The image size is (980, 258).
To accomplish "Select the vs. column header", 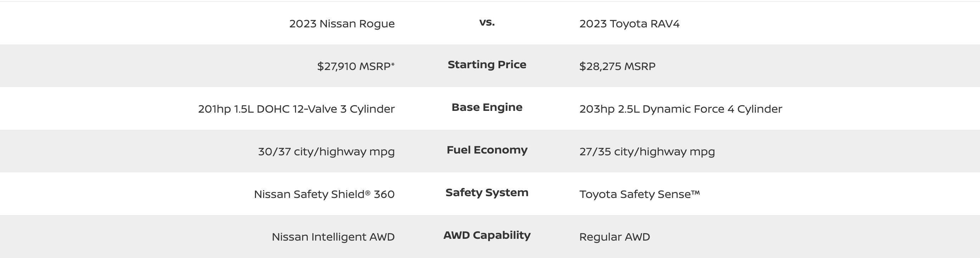I will (487, 22).
